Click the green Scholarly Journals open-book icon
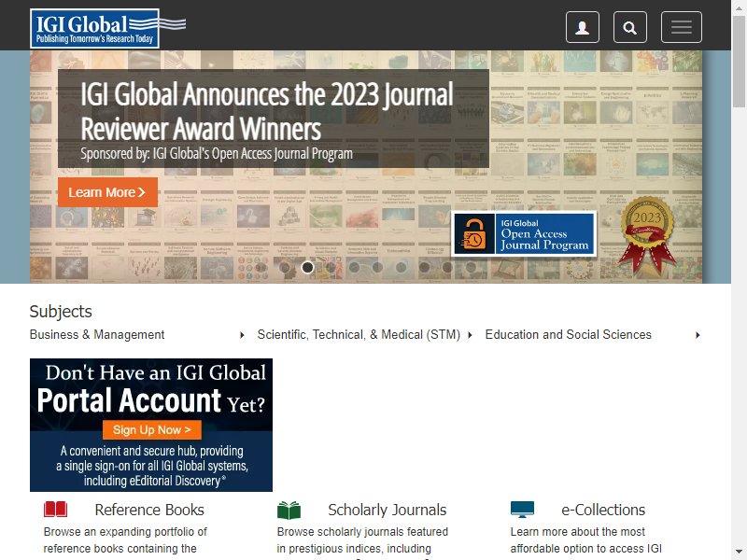 click(289, 510)
